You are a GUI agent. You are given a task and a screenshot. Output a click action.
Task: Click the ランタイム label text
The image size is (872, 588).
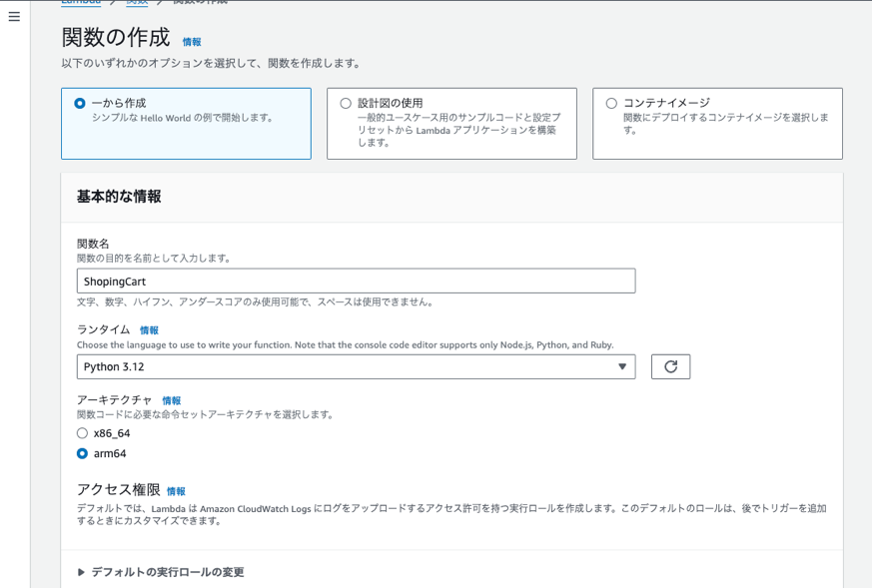point(104,329)
